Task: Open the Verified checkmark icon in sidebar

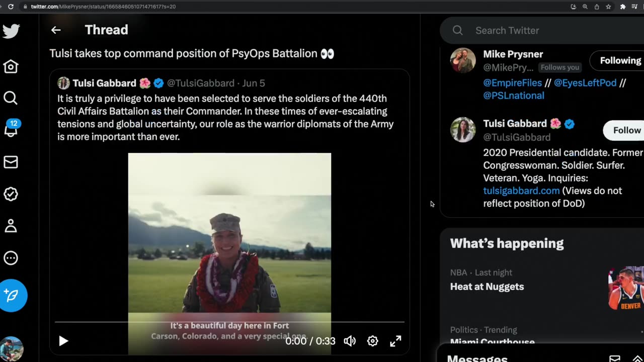Action: click(11, 194)
